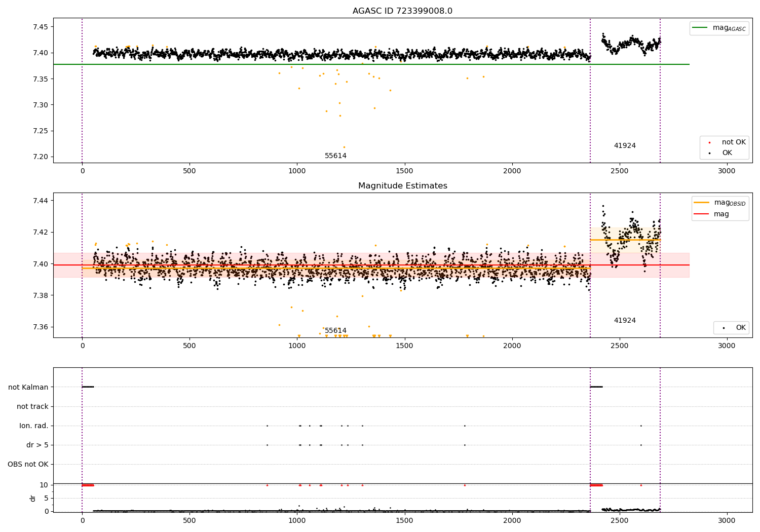This screenshot has height=532, width=760.
Task: Click the '5' y-tick in the bottom plot
Action: [x=46, y=499]
